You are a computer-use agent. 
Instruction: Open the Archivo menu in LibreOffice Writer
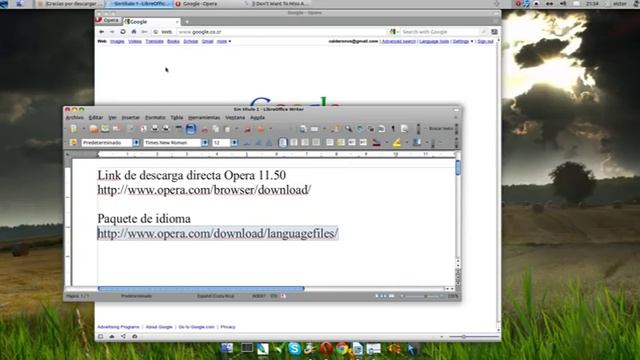75,118
